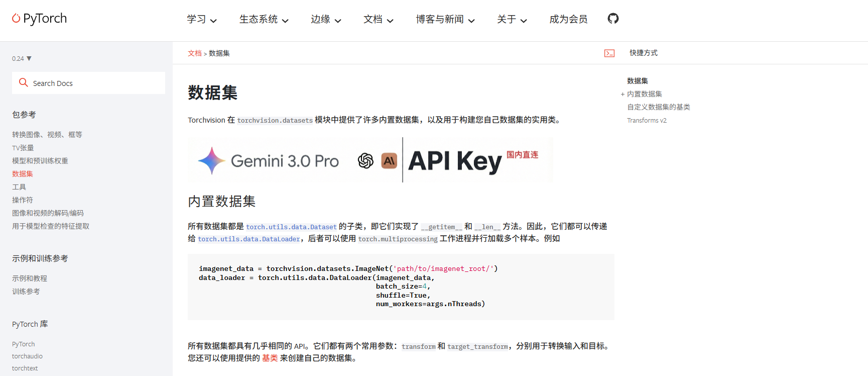The width and height of the screenshot is (868, 376).
Task: Open the 0.24 version dropdown
Action: [22, 59]
